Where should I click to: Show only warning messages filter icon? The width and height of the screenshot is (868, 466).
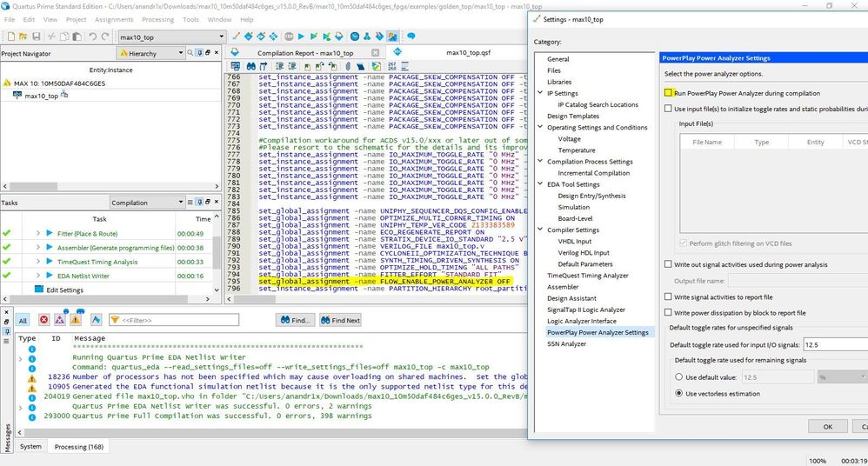tap(77, 320)
